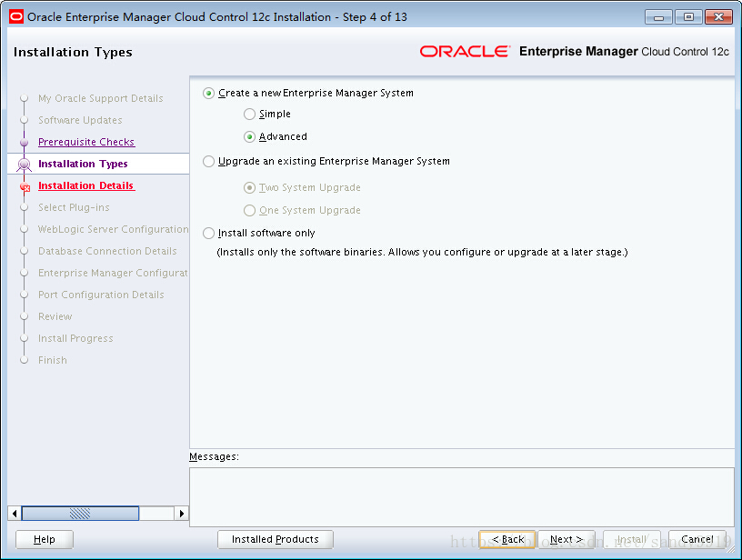The image size is (742, 560).
Task: Click the Software Updates step label
Action: tap(80, 120)
